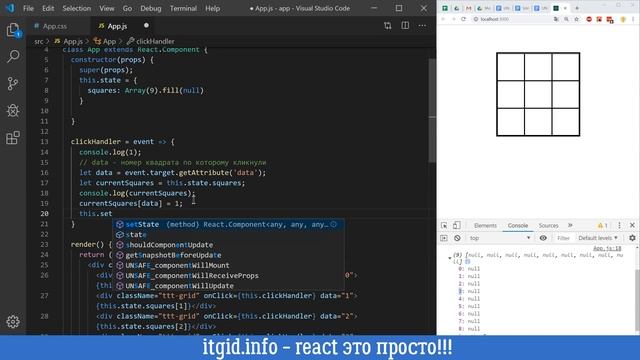This screenshot has width=640, height=360.
Task: Switch to DevTools Sources tab
Action: 548,225
